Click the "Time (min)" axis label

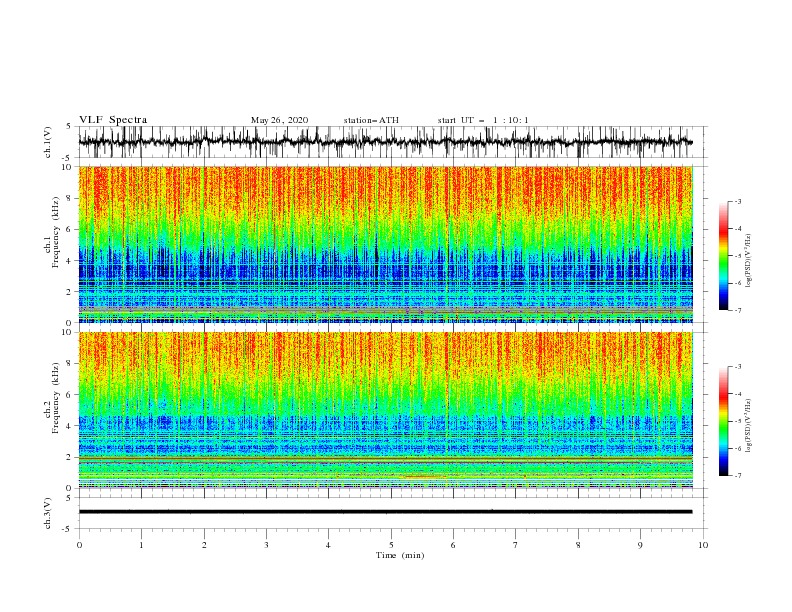[x=400, y=555]
